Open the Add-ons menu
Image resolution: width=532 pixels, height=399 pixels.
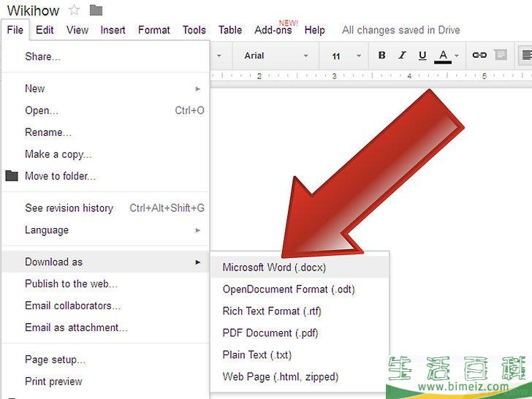[273, 30]
